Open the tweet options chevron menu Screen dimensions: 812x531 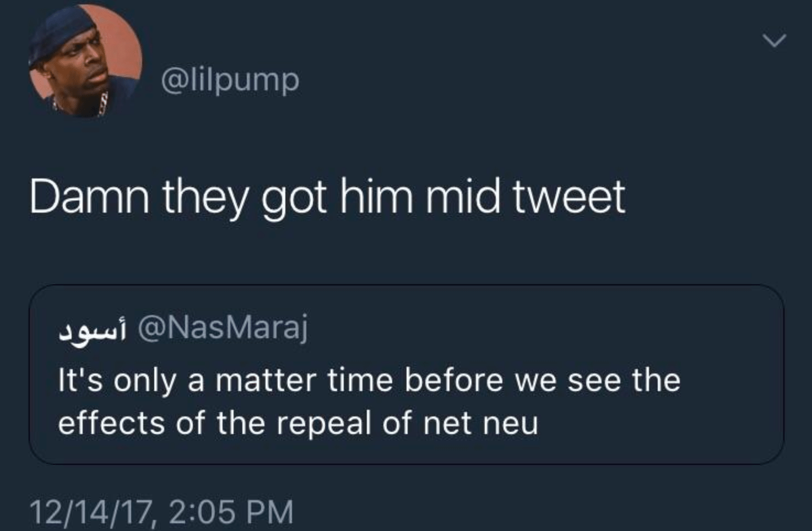pyautogui.click(x=774, y=40)
